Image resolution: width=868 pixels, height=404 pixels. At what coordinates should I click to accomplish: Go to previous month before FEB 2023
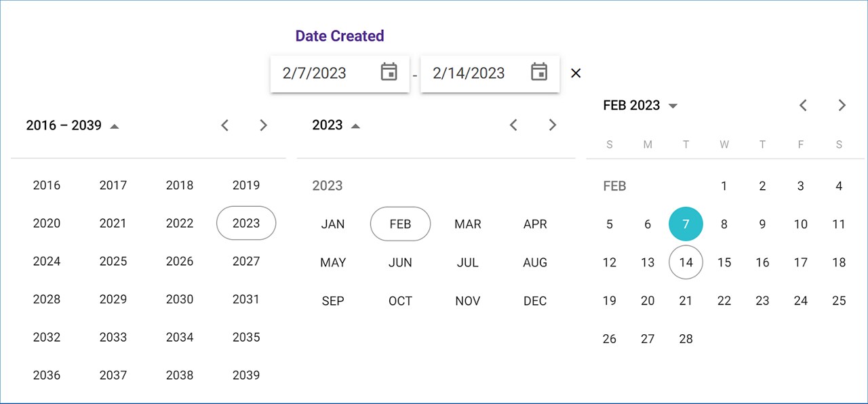coord(804,105)
